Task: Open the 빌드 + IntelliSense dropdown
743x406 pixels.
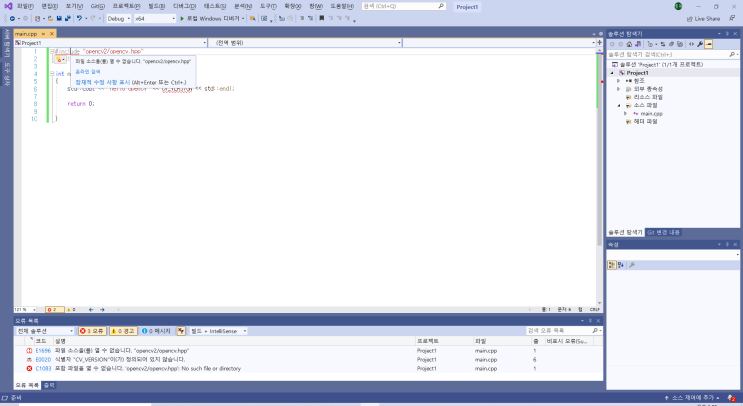Action: tap(218, 331)
